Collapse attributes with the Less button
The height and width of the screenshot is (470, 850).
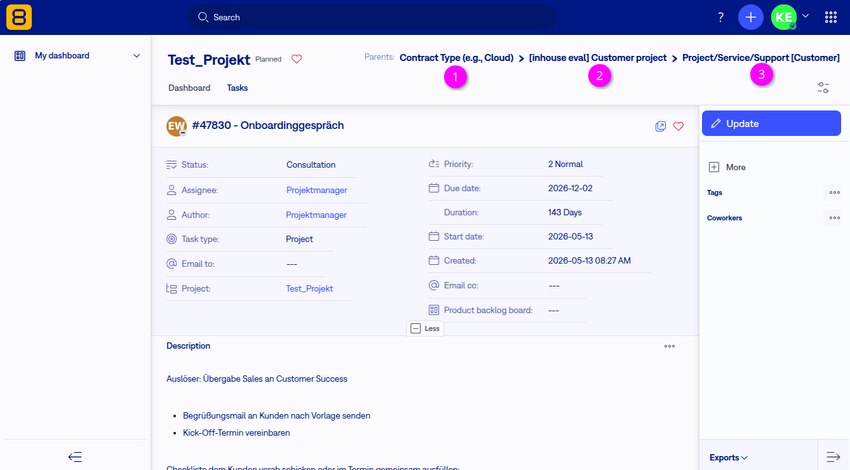(425, 329)
